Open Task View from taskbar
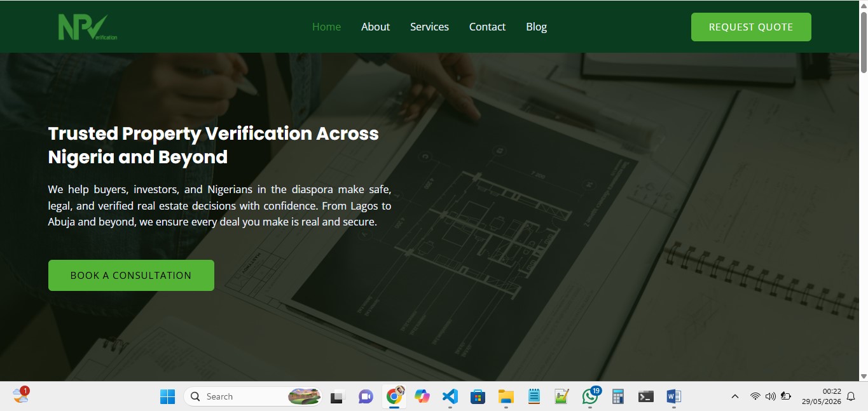868x411 pixels. pos(338,396)
